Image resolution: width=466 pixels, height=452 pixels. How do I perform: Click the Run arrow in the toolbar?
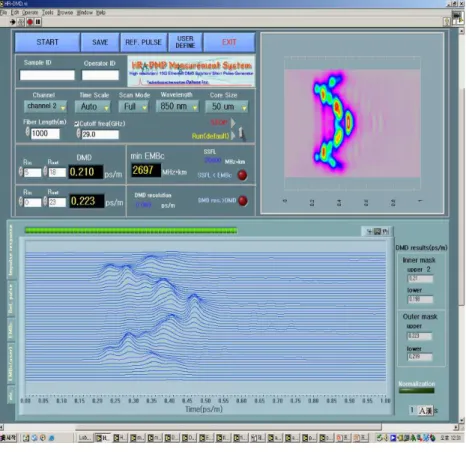coord(12,22)
